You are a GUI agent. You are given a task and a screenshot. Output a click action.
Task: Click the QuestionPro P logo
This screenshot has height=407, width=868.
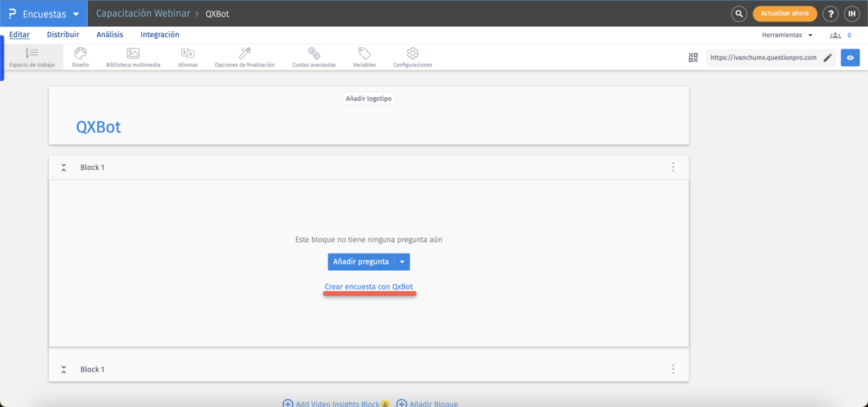coord(12,14)
